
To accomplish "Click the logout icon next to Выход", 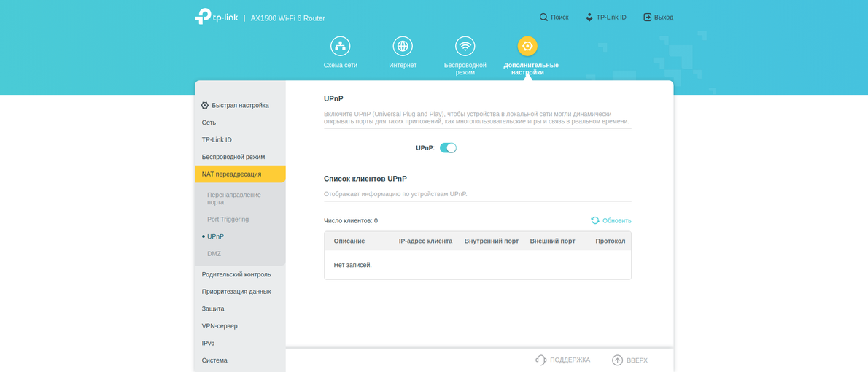I will pos(647,18).
